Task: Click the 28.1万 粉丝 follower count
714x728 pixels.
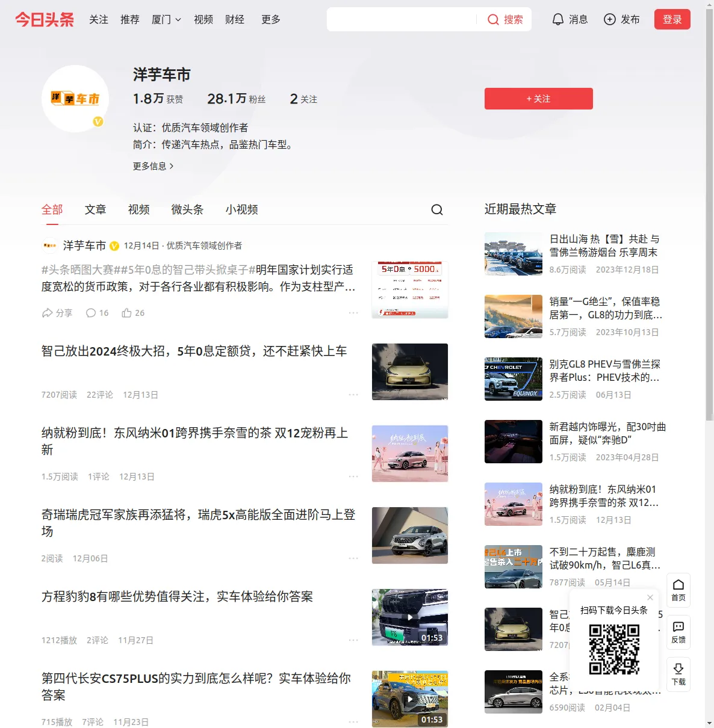Action: click(x=237, y=99)
